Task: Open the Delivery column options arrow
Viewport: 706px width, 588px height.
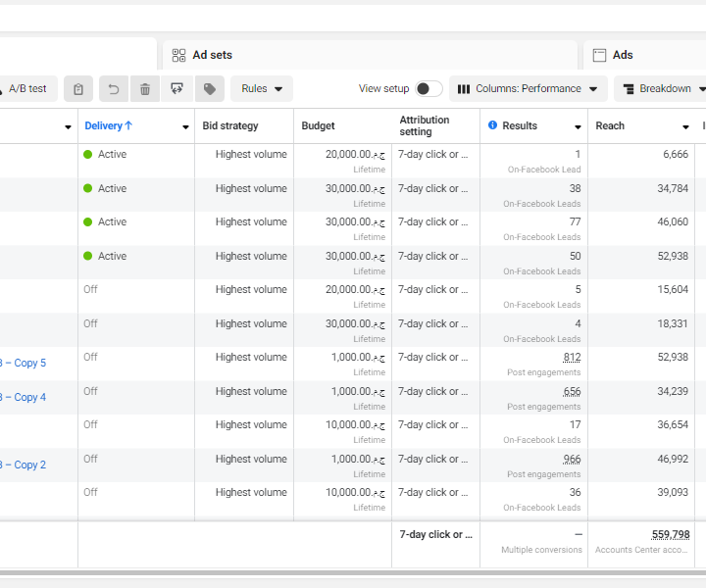Action: pyautogui.click(x=185, y=127)
